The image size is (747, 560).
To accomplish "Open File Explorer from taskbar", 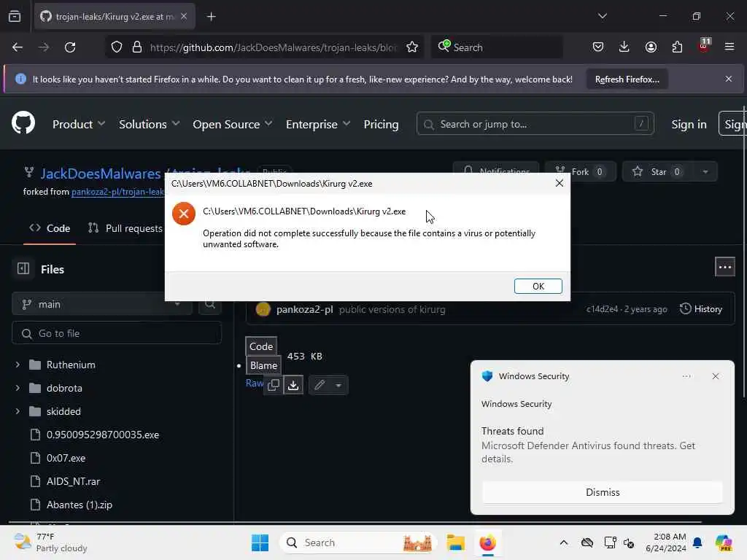I will coord(455,542).
